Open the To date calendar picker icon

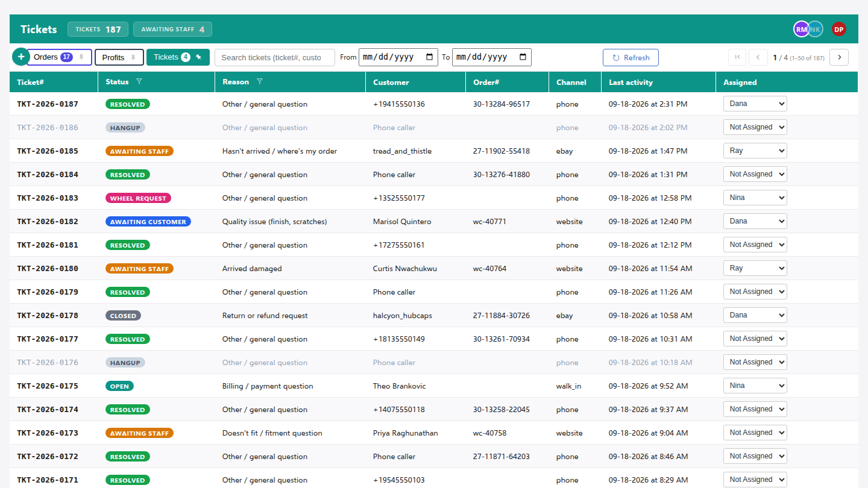pos(523,57)
